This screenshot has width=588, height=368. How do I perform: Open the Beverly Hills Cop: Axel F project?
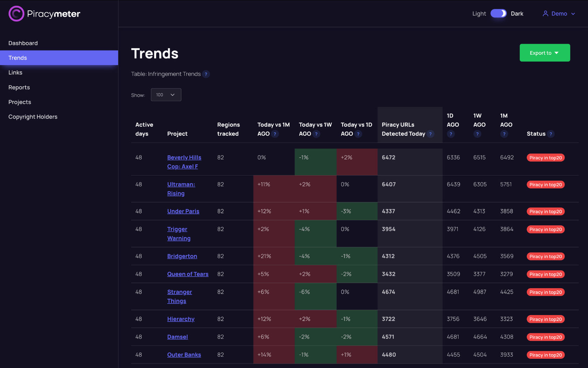click(x=184, y=162)
